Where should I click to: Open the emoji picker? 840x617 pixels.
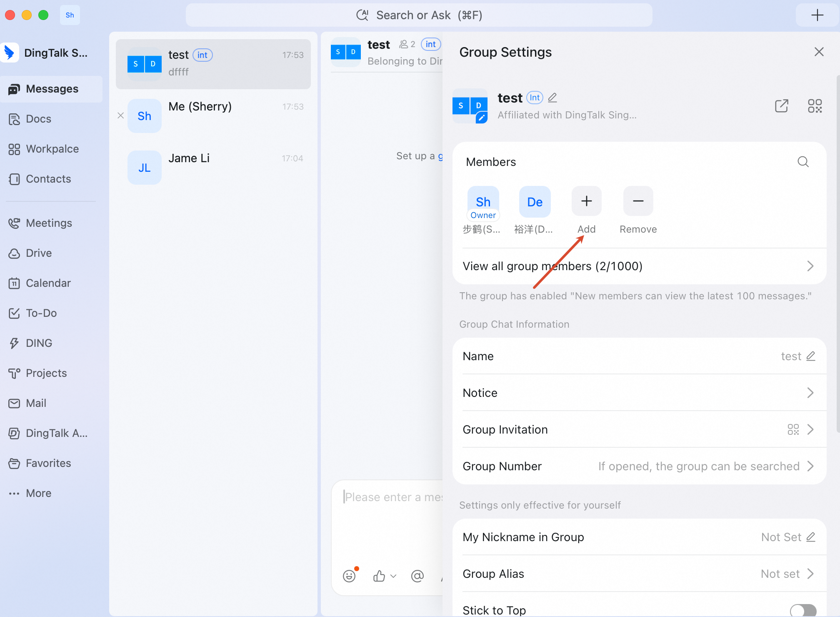(x=349, y=576)
